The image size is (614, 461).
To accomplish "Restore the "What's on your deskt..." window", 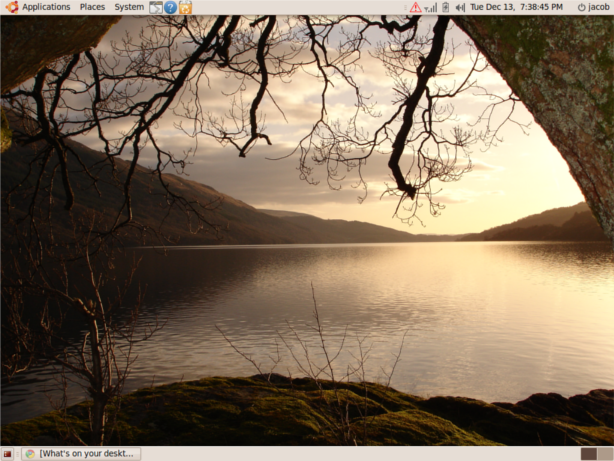I will click(81, 454).
